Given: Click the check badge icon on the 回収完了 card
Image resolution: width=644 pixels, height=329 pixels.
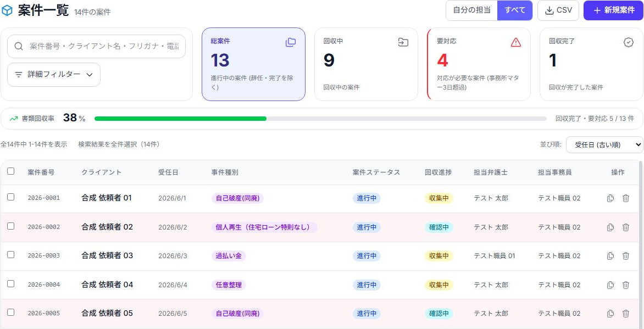Looking at the screenshot, I should (629, 42).
